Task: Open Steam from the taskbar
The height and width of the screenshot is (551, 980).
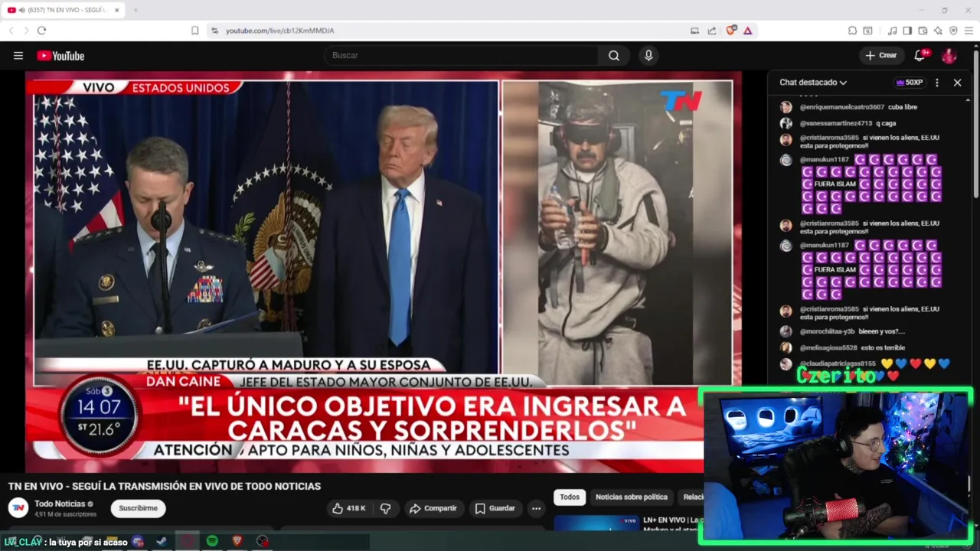Action: (162, 541)
